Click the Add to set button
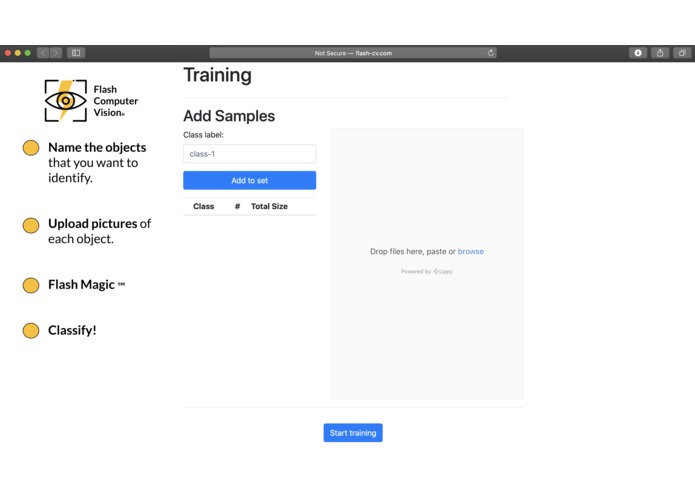Image resolution: width=695 pixels, height=494 pixels. click(250, 180)
